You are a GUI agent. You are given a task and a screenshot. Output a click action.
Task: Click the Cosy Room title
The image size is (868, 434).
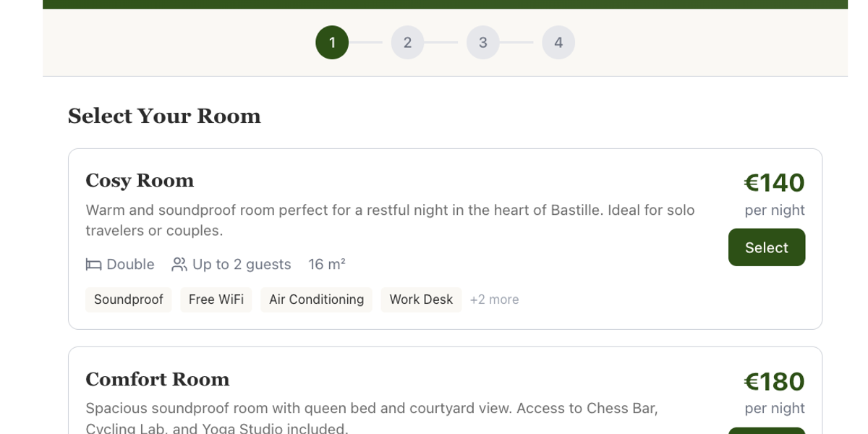140,180
